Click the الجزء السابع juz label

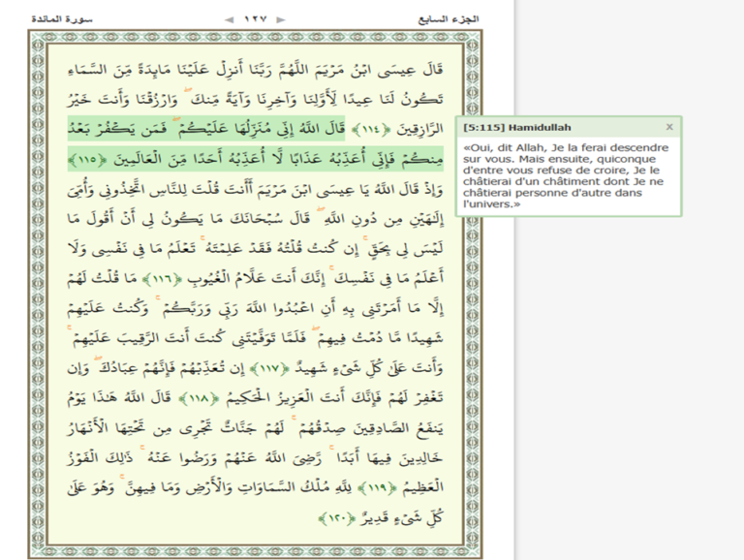(x=449, y=19)
